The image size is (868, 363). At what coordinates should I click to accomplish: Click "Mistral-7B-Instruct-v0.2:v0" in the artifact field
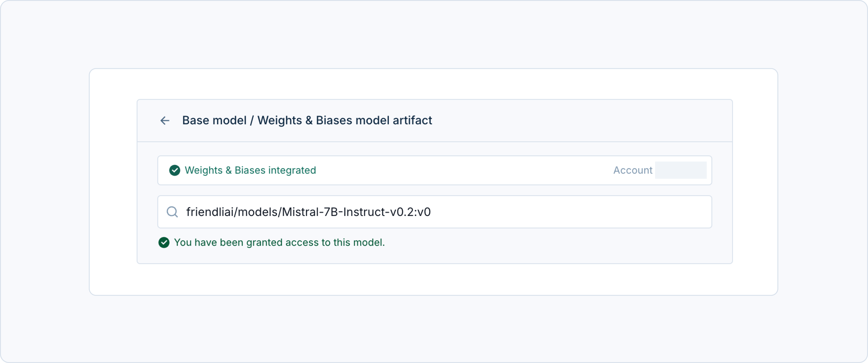(x=356, y=212)
